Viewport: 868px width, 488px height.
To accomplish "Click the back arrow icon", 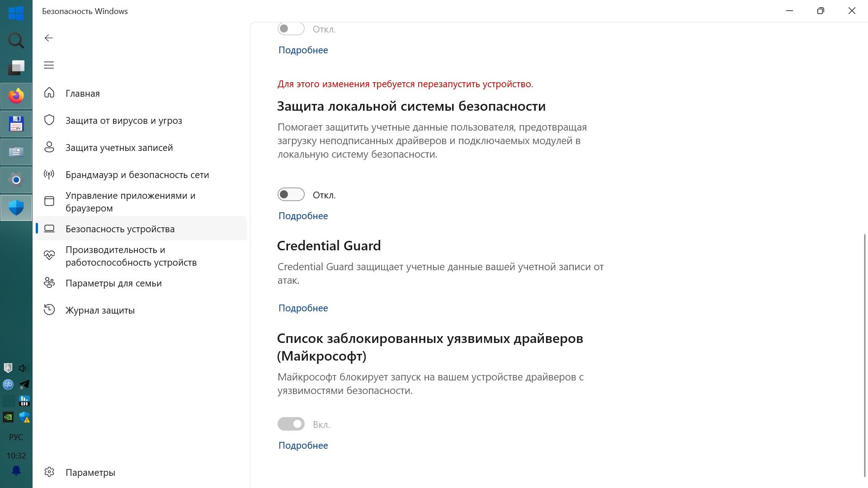I will coord(49,38).
